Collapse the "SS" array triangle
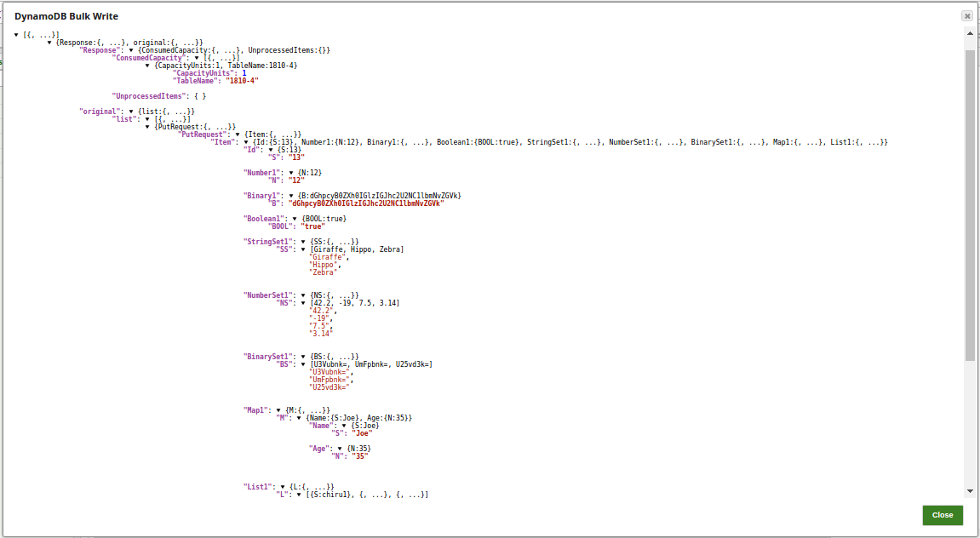 click(x=303, y=249)
